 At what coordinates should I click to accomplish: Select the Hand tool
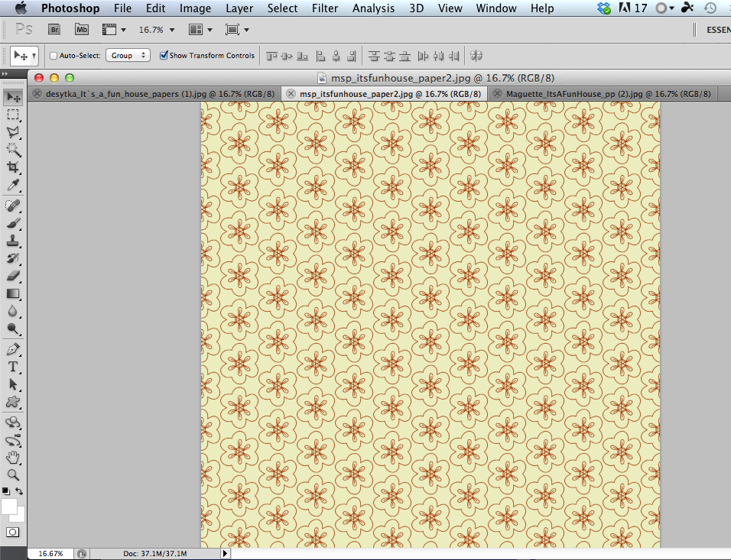12,458
